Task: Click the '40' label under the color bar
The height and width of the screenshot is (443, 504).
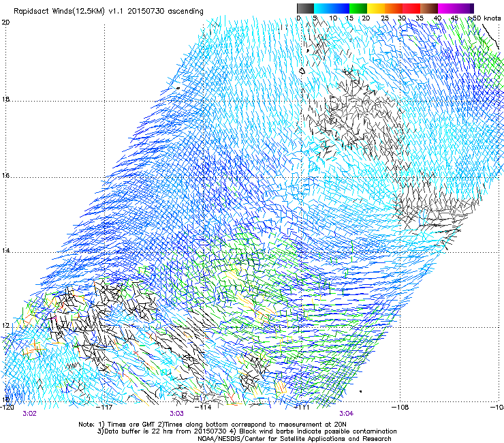Action: [x=437, y=18]
